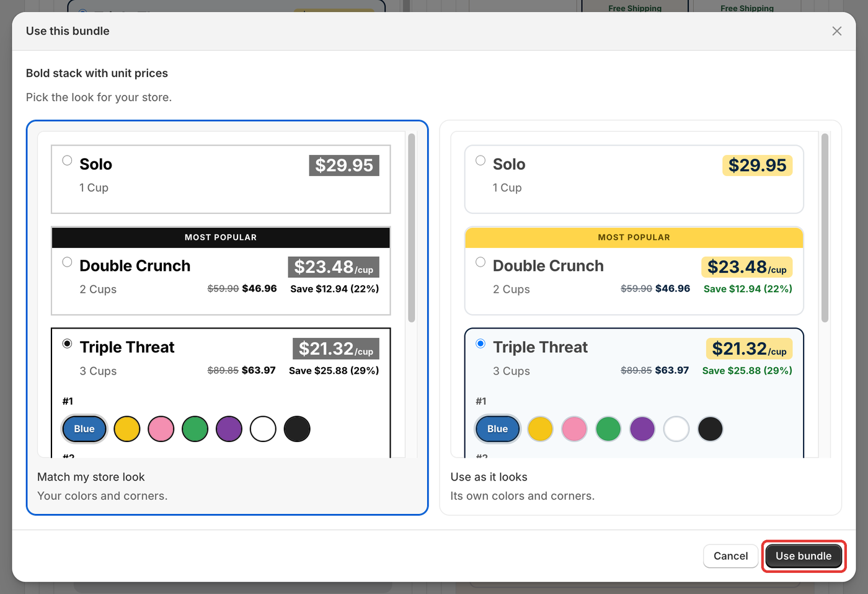This screenshot has width=868, height=594.
Task: Click the black MOST POPULAR banner
Action: pyautogui.click(x=221, y=237)
